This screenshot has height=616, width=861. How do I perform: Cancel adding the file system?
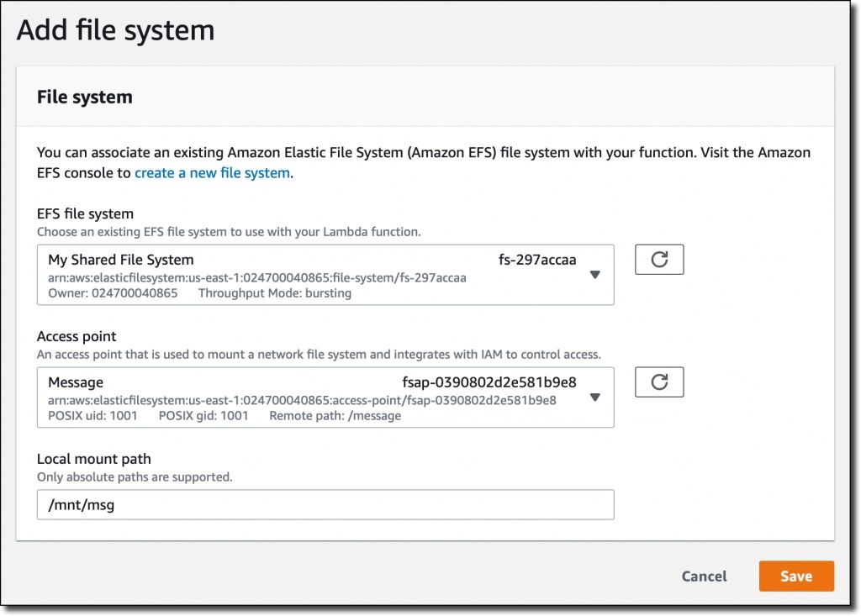click(x=704, y=576)
